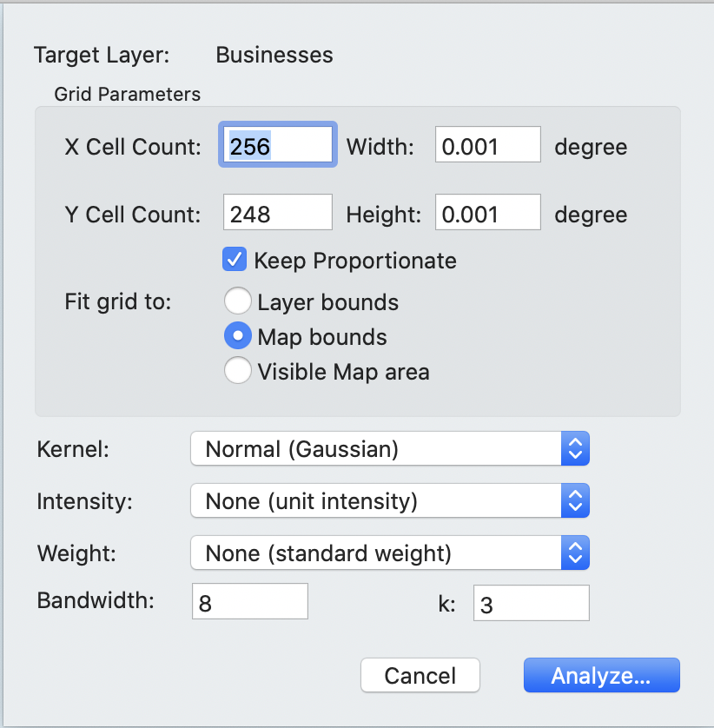Select the Visible Map area option

click(237, 370)
